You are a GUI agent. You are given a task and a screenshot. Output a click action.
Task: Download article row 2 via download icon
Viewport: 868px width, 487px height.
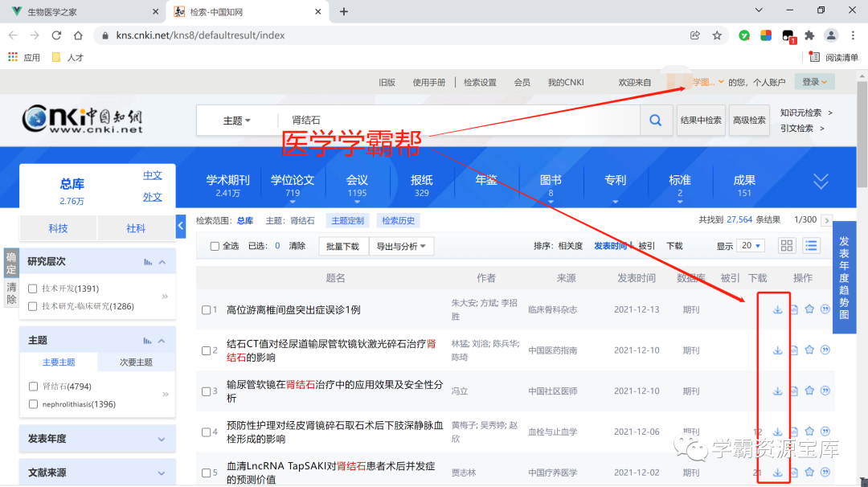(778, 350)
